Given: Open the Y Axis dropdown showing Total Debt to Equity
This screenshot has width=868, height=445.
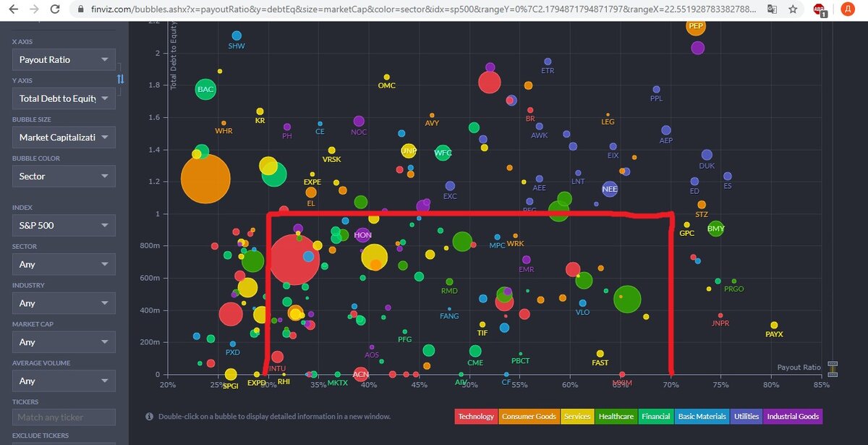Looking at the screenshot, I should pos(64,98).
